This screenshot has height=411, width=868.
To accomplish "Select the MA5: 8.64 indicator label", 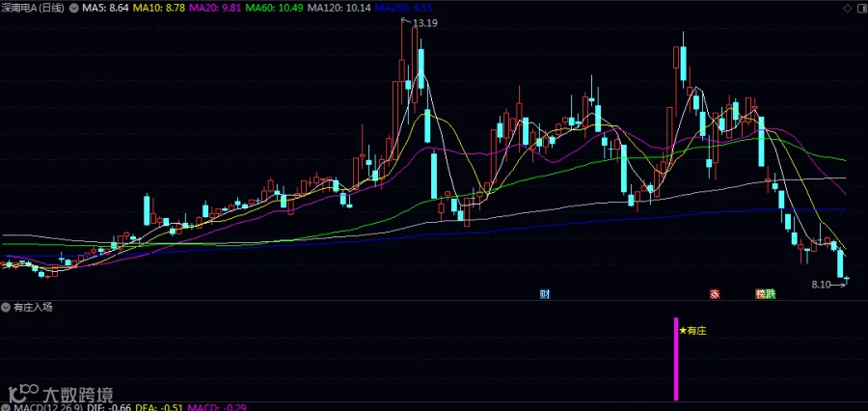I will coord(106,9).
